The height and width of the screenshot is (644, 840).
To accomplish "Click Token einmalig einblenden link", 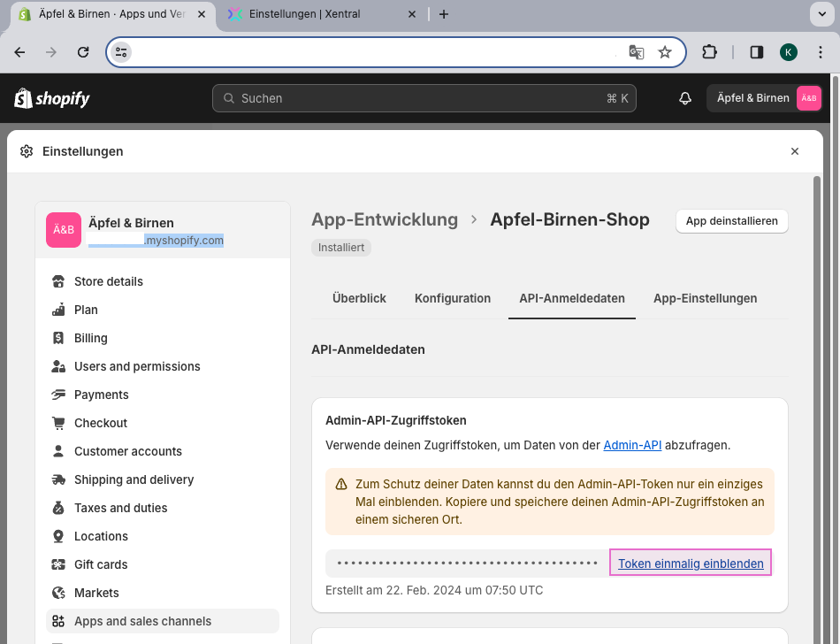I will (691, 563).
